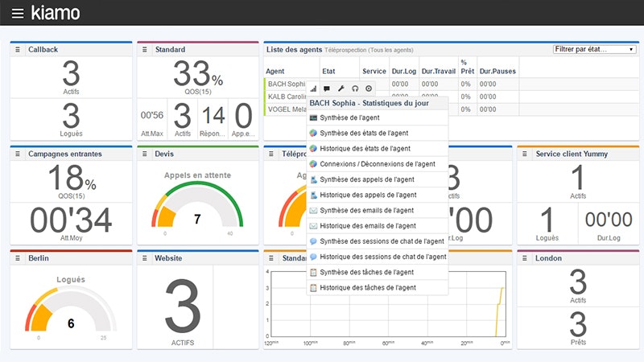Select Synthèse des sessions de chat de l'agent
This screenshot has height=362, width=644.
point(377,242)
